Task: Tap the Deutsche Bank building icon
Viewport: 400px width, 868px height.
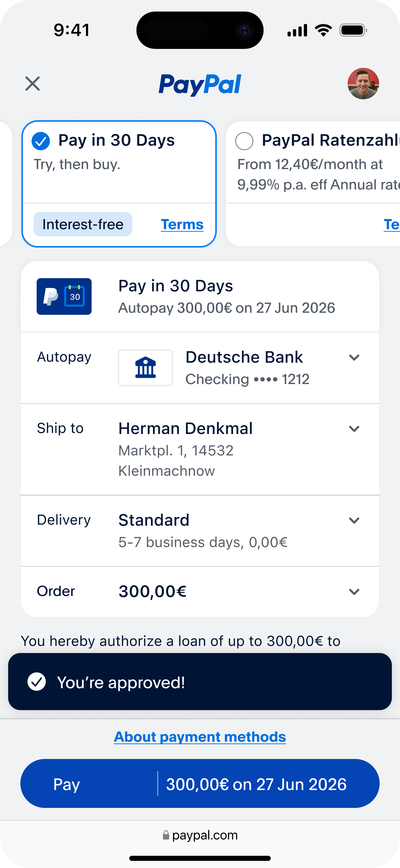Action: click(x=146, y=368)
